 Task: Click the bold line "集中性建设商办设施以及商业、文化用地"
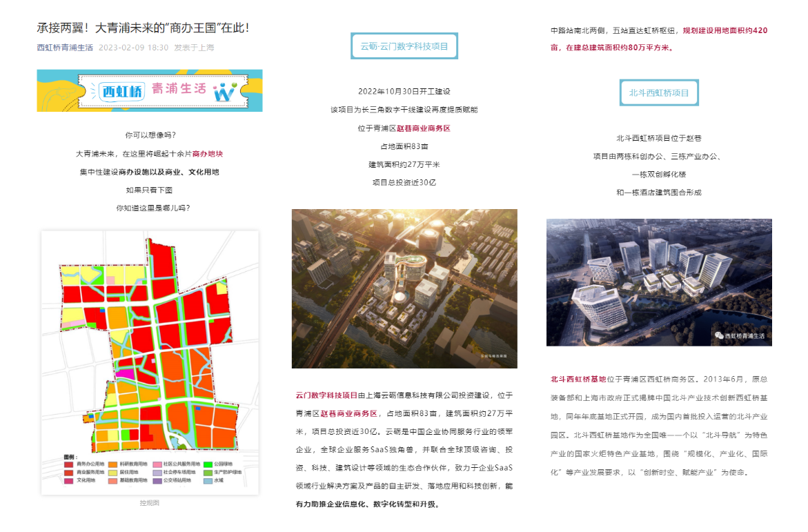(x=150, y=173)
